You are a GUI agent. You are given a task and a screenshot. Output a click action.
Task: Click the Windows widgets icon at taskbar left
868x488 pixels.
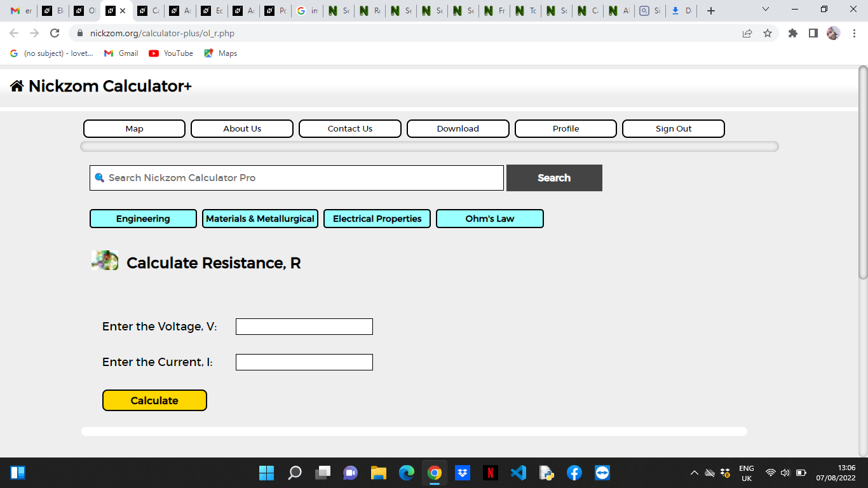click(18, 473)
